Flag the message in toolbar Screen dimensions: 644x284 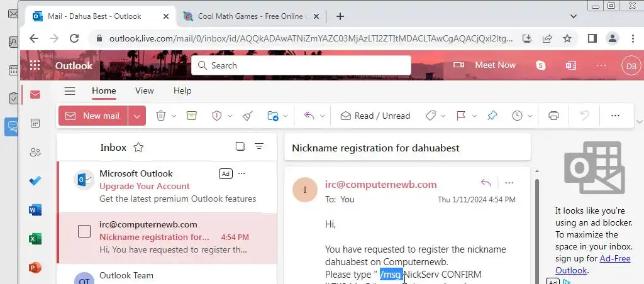pos(461,116)
